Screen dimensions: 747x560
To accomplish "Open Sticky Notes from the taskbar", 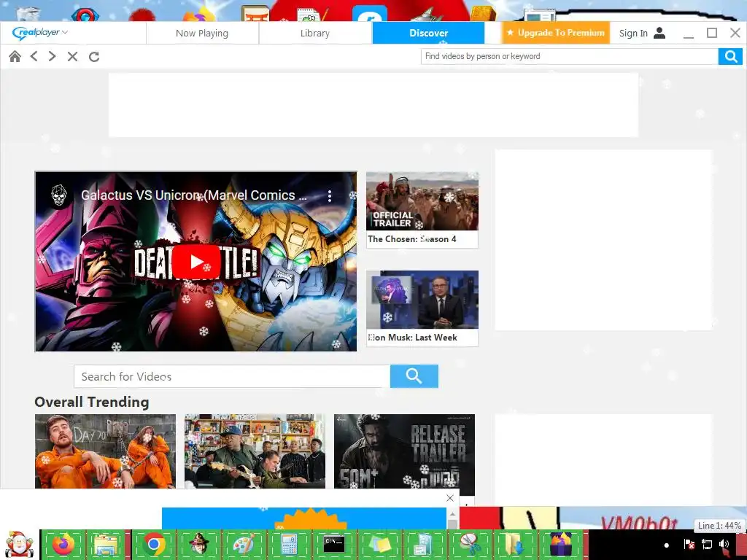I will tap(379, 544).
